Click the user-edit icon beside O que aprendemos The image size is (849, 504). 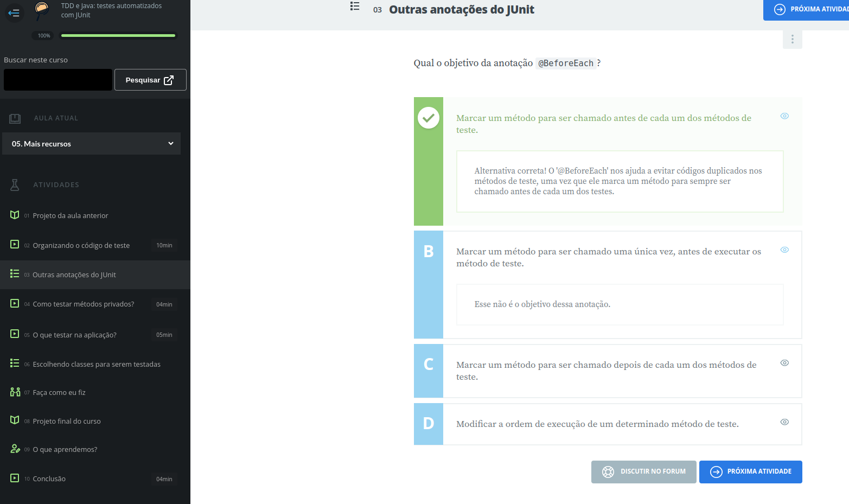(15, 449)
